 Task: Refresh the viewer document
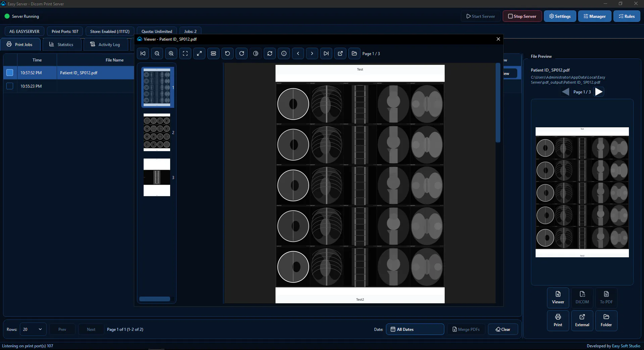point(270,53)
